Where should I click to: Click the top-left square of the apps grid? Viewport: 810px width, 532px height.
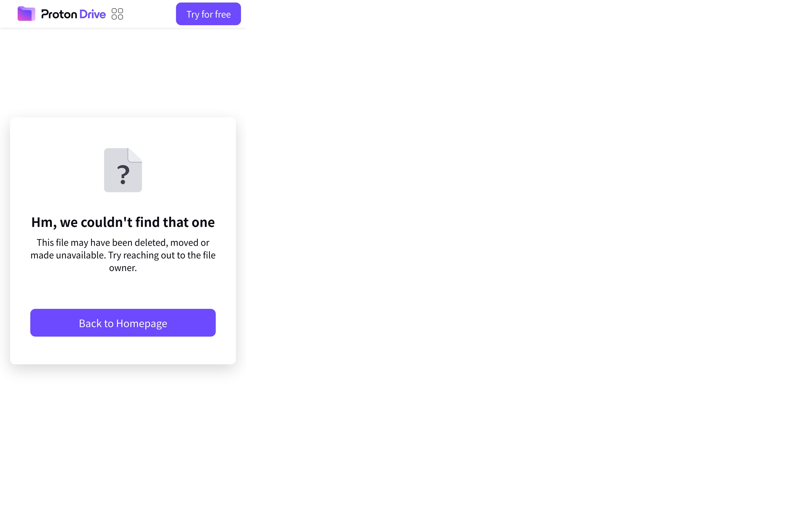114,11
